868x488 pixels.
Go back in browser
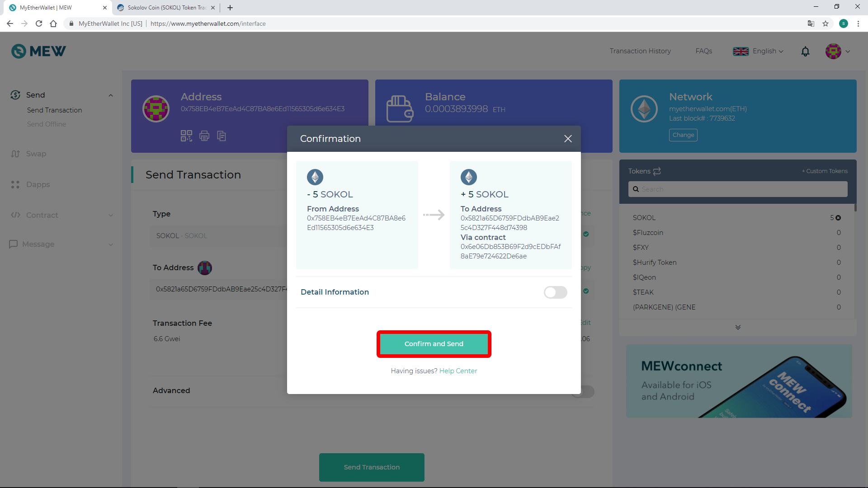[10, 23]
